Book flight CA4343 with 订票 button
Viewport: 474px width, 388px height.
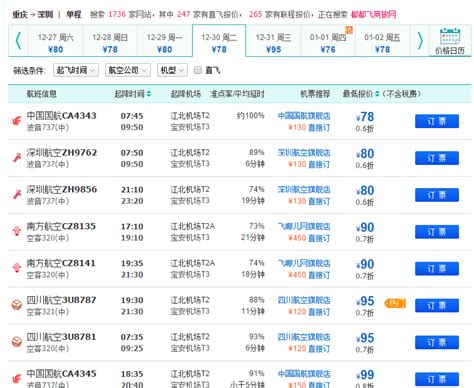(x=437, y=121)
